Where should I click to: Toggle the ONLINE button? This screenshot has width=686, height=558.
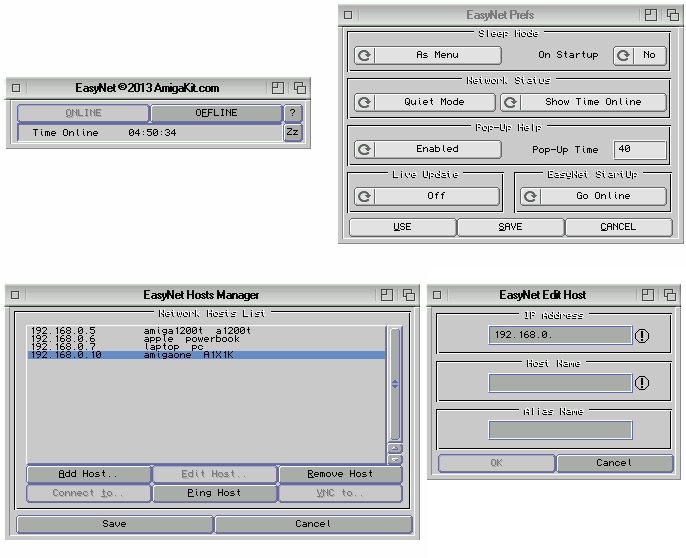(83, 113)
